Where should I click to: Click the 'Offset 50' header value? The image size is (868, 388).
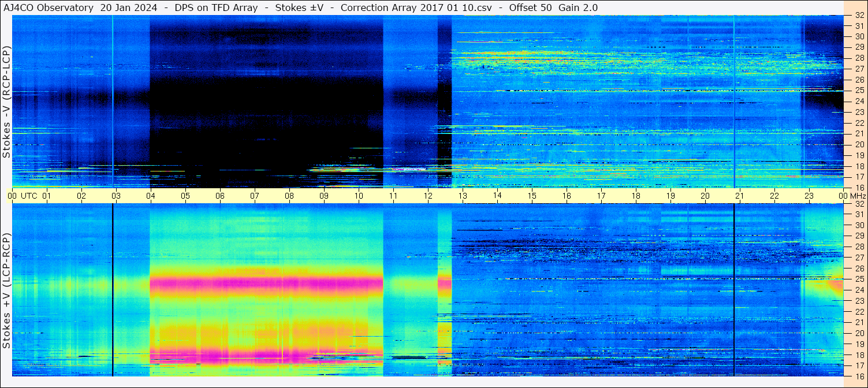coord(530,8)
